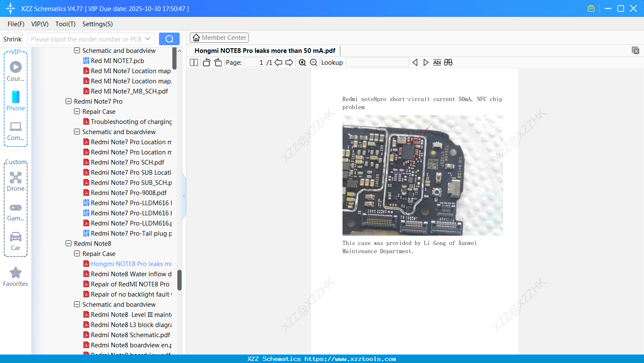This screenshot has width=644, height=363.
Task: Collapse the Redmi Note7 Pro tree node
Action: (69, 102)
